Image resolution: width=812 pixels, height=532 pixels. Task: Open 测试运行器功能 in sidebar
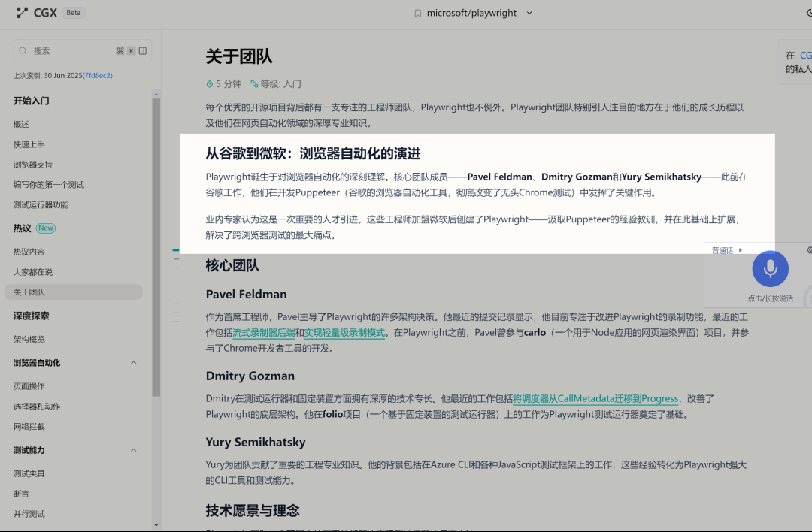(41, 205)
